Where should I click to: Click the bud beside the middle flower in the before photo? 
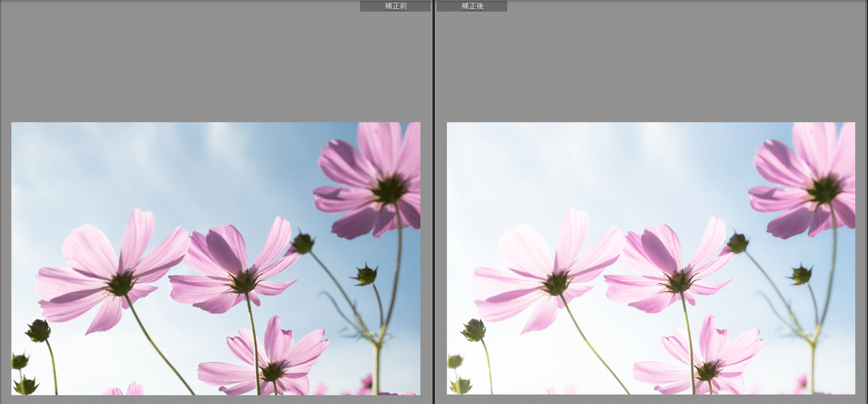[303, 243]
